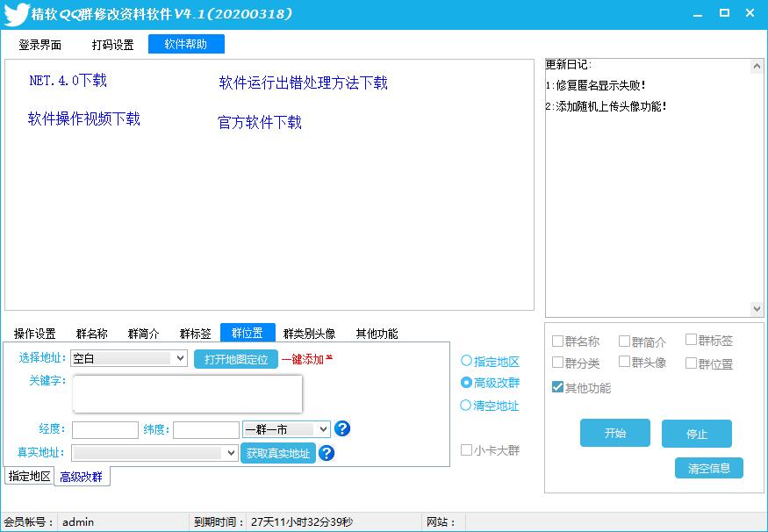768x532 pixels.
Task: Enable the 群位置 checkbox
Action: point(709,363)
